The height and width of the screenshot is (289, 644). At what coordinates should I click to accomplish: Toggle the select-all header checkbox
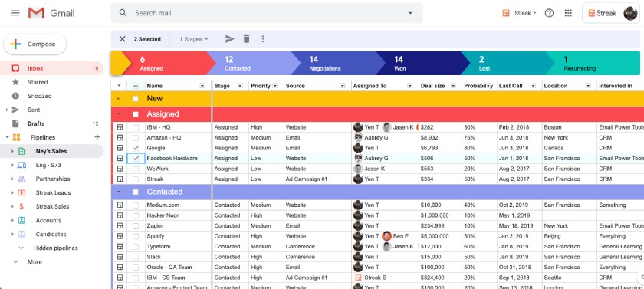coord(136,86)
